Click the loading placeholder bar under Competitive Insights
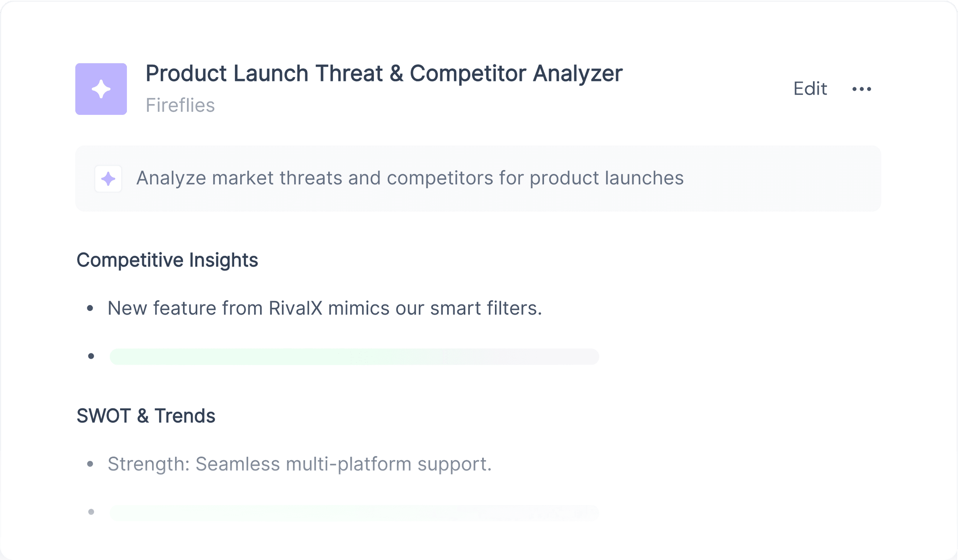This screenshot has height=560, width=958. click(x=354, y=357)
